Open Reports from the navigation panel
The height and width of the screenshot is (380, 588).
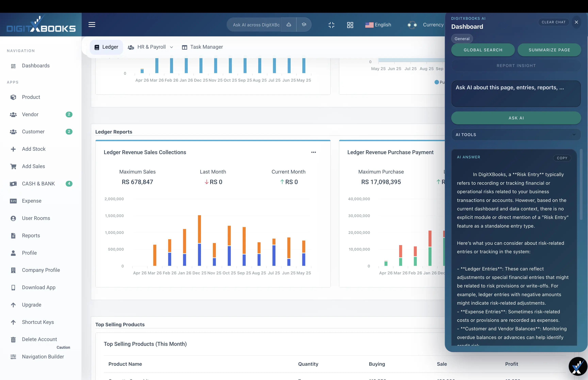click(31, 236)
